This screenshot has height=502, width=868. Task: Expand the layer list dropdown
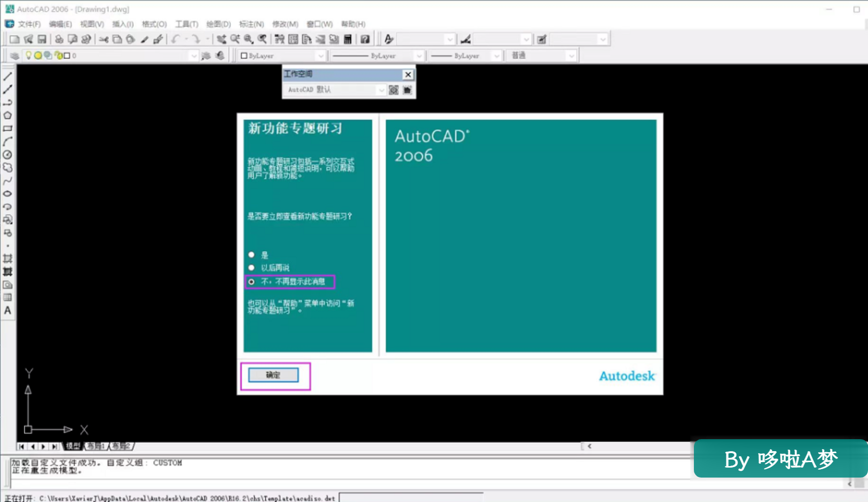pos(194,56)
